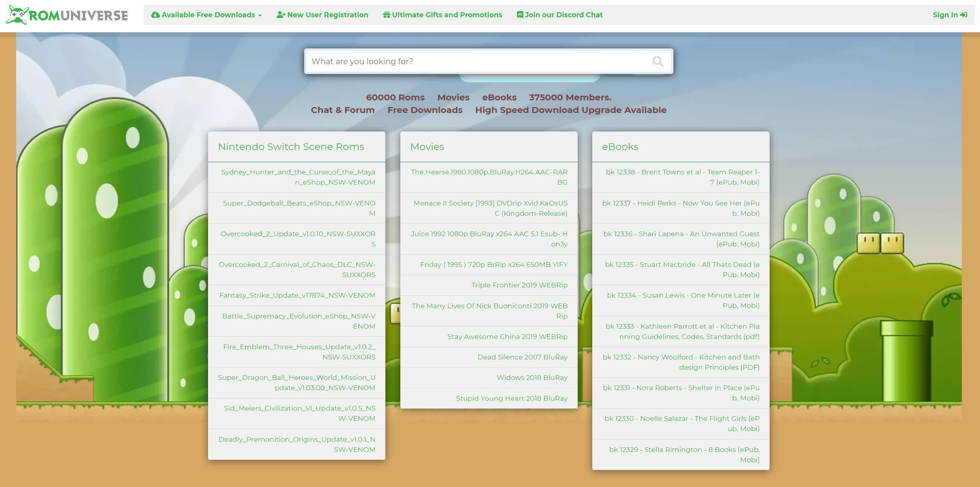Open bk 12333 Kathleen Parrott Kitchen Planning Guidelines
This screenshot has width=980, height=487.
(x=681, y=331)
